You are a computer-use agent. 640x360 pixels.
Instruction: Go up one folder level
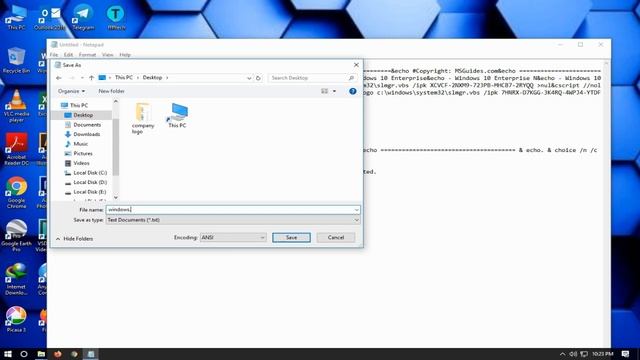[91, 78]
